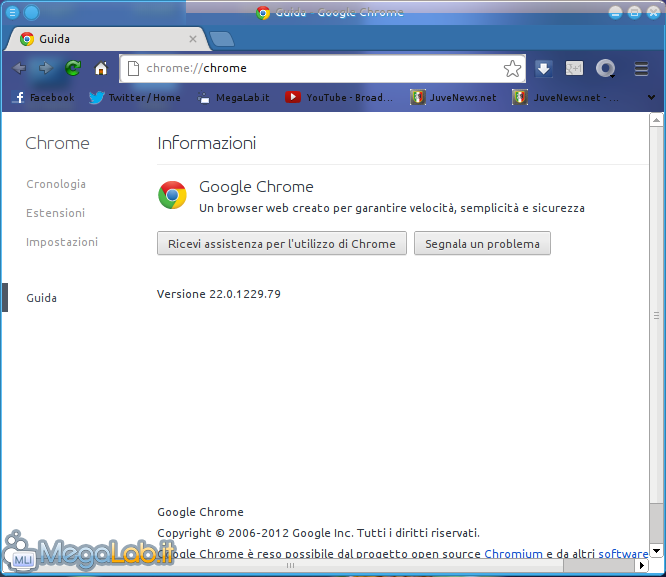Open Facebook bookmark
Image resolution: width=666 pixels, height=577 pixels.
coord(43,98)
